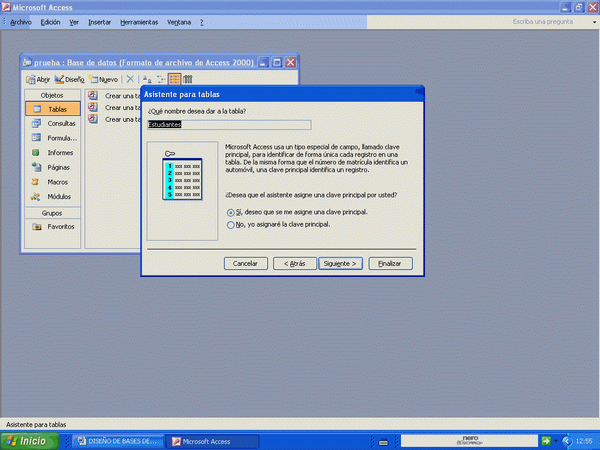Switch to small icons view in database window
This screenshot has height=450, width=600.
161,79
